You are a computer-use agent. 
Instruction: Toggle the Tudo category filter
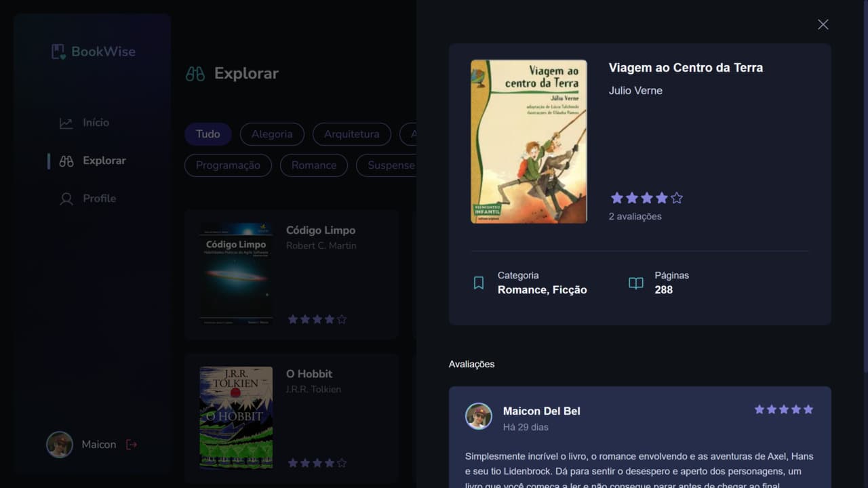(208, 134)
